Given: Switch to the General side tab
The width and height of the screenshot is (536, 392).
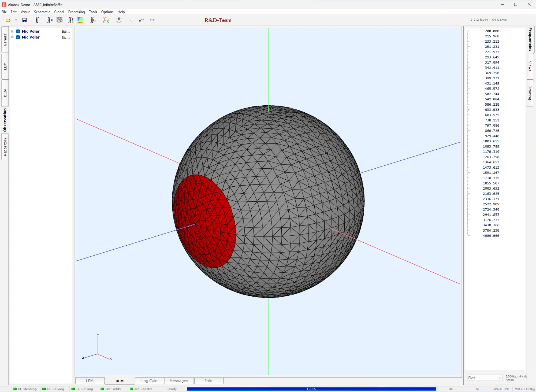Looking at the screenshot, I should pos(5,39).
